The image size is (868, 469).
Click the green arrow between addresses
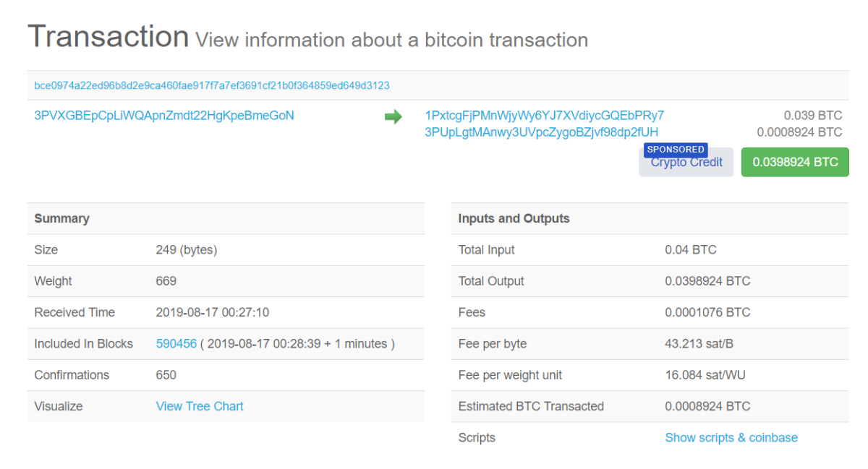[x=393, y=116]
